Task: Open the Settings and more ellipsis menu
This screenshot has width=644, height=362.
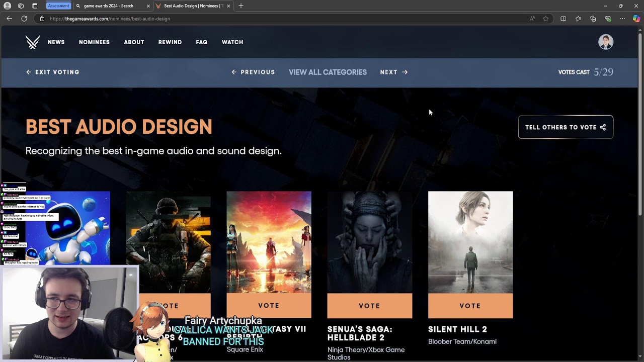Action: click(x=622, y=19)
